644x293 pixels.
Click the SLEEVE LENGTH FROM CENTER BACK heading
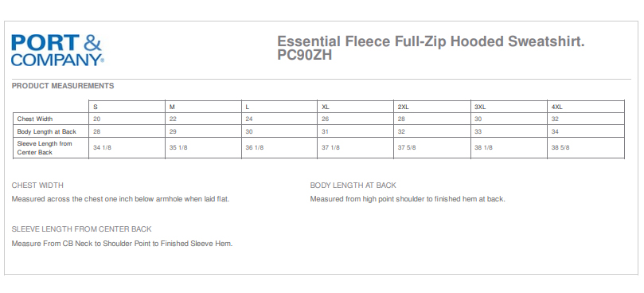pos(82,229)
